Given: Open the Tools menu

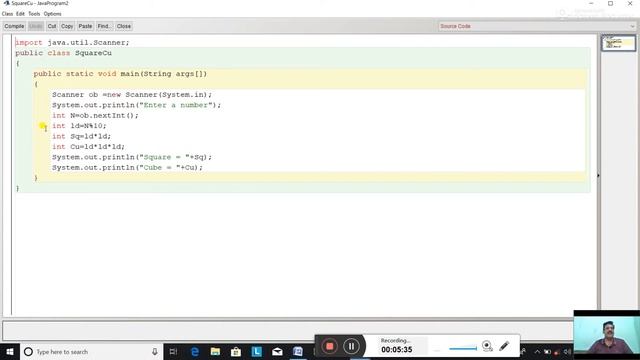Looking at the screenshot, I should point(34,14).
